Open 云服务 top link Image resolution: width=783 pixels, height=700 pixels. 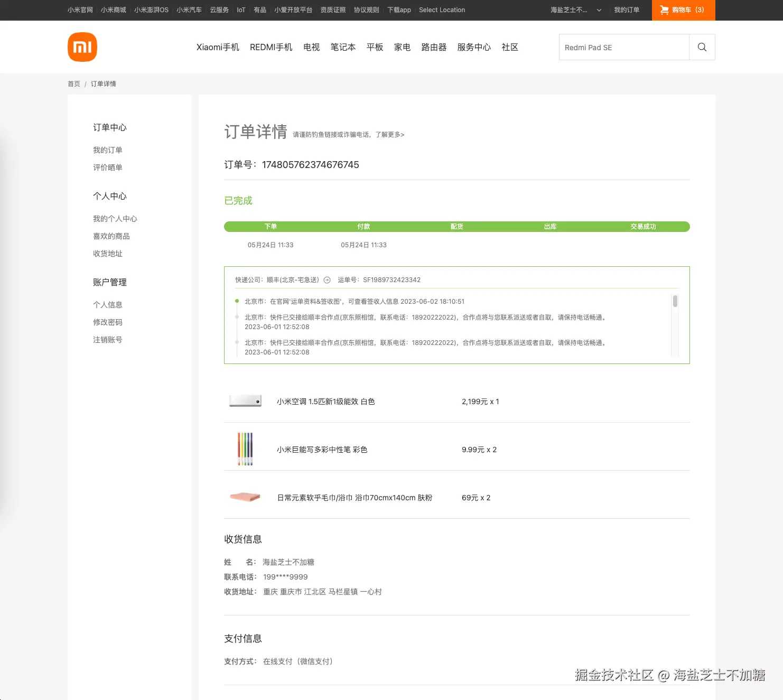click(x=219, y=10)
